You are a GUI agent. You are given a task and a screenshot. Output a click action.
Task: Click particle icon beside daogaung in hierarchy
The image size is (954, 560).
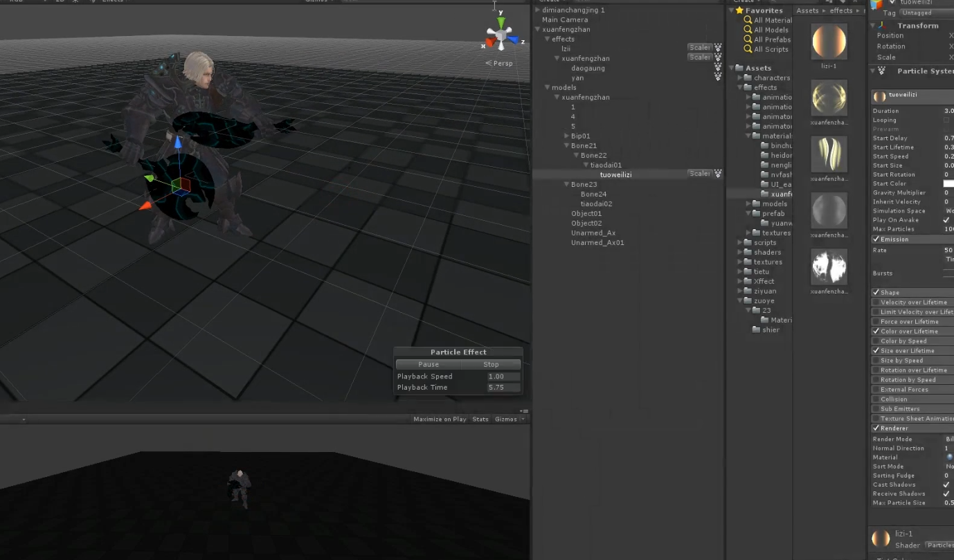[x=718, y=68]
